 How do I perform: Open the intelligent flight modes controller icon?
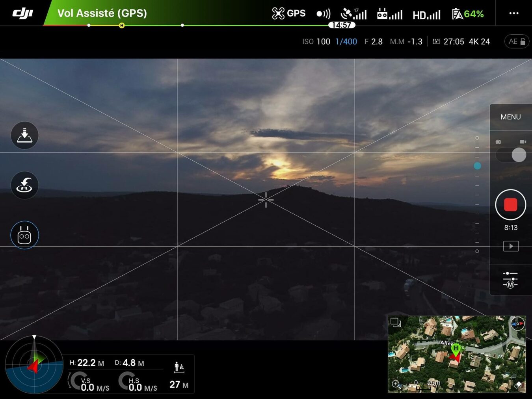point(24,235)
